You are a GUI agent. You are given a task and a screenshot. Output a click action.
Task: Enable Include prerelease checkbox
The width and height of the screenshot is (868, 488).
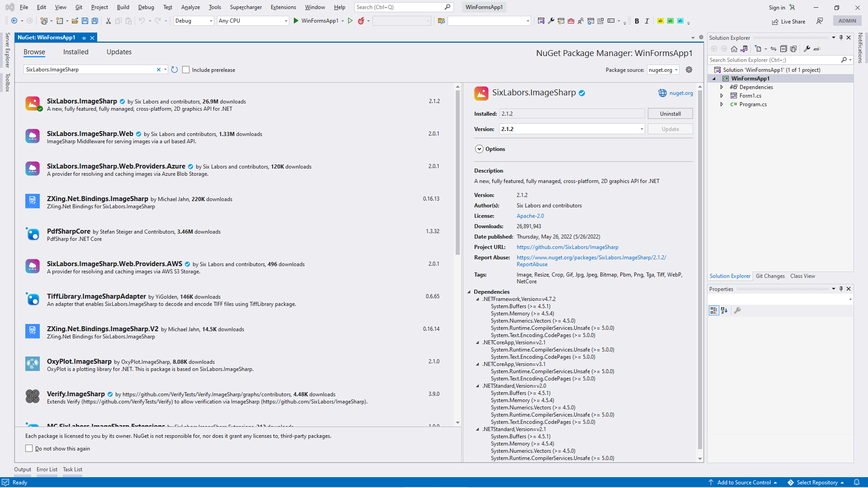click(186, 70)
